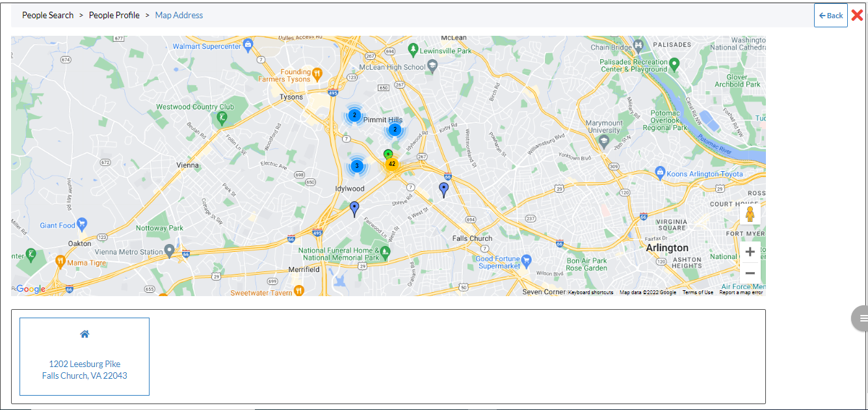Open People Search breadcrumb
The width and height of the screenshot is (868, 410).
(48, 15)
